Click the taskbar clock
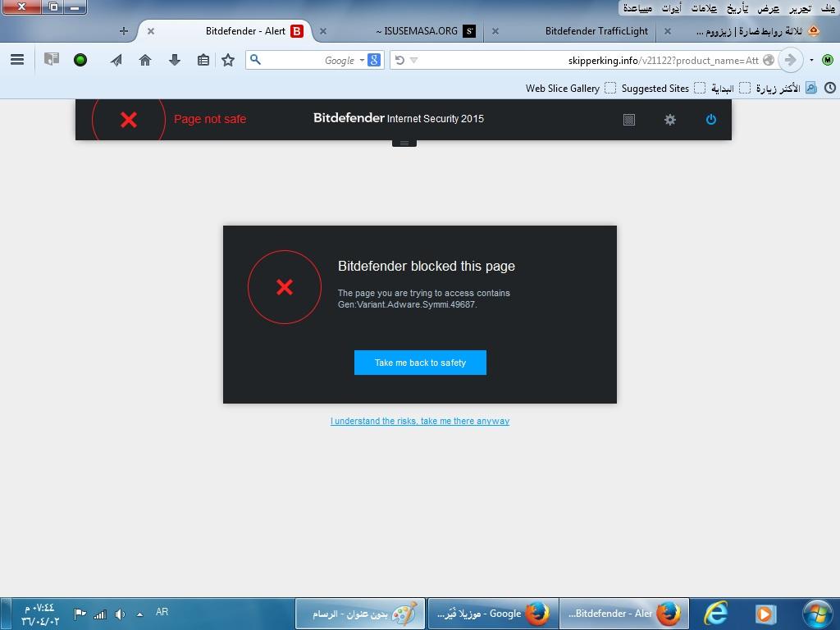This screenshot has width=840, height=630. click(41, 614)
